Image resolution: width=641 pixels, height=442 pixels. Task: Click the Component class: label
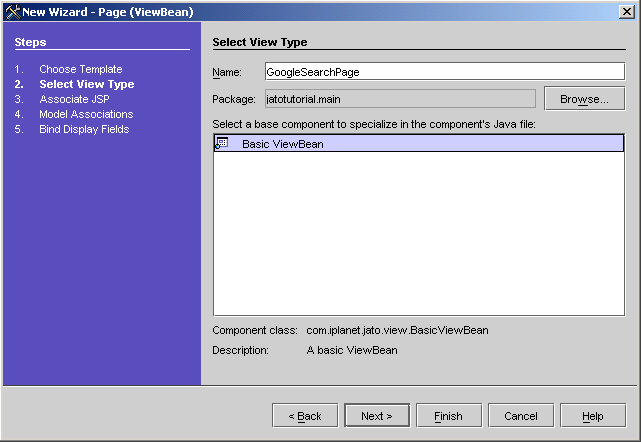tap(255, 330)
